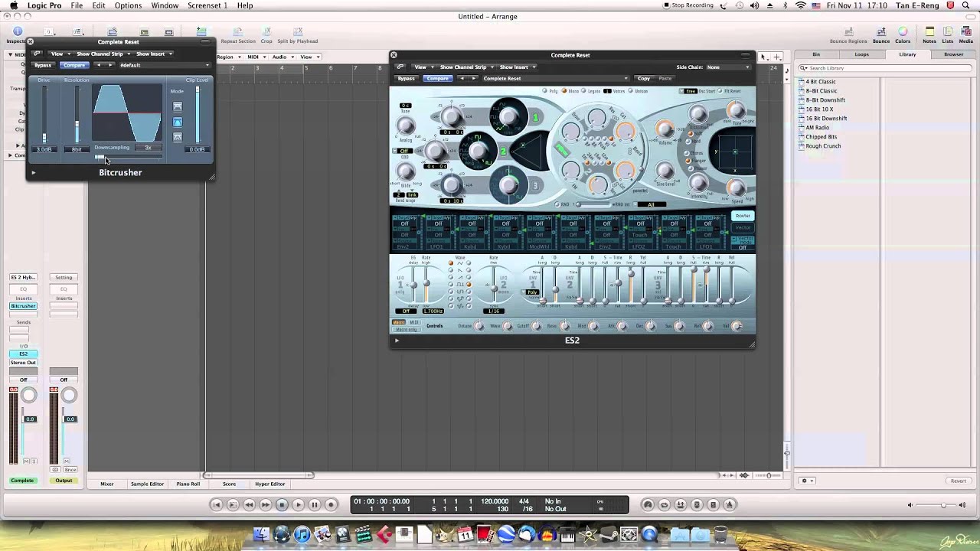
Task: Click the Play transport button
Action: 298,504
